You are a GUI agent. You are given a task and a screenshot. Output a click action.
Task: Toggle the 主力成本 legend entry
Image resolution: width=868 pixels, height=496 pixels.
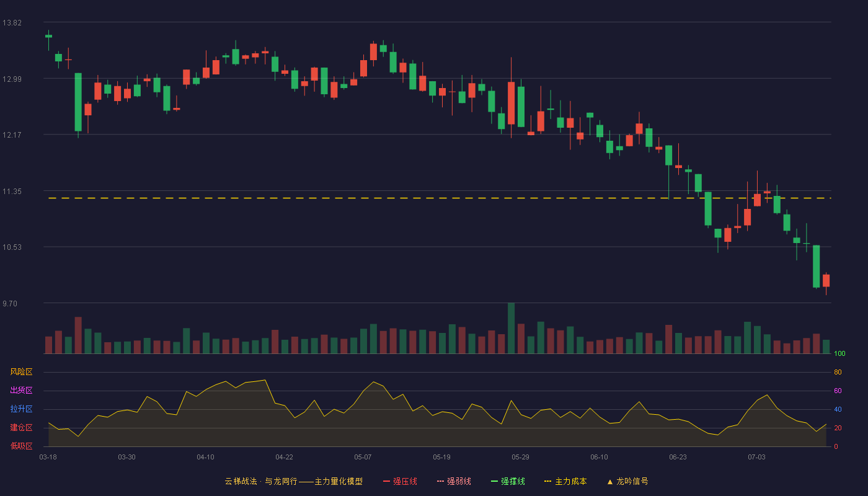pos(565,481)
